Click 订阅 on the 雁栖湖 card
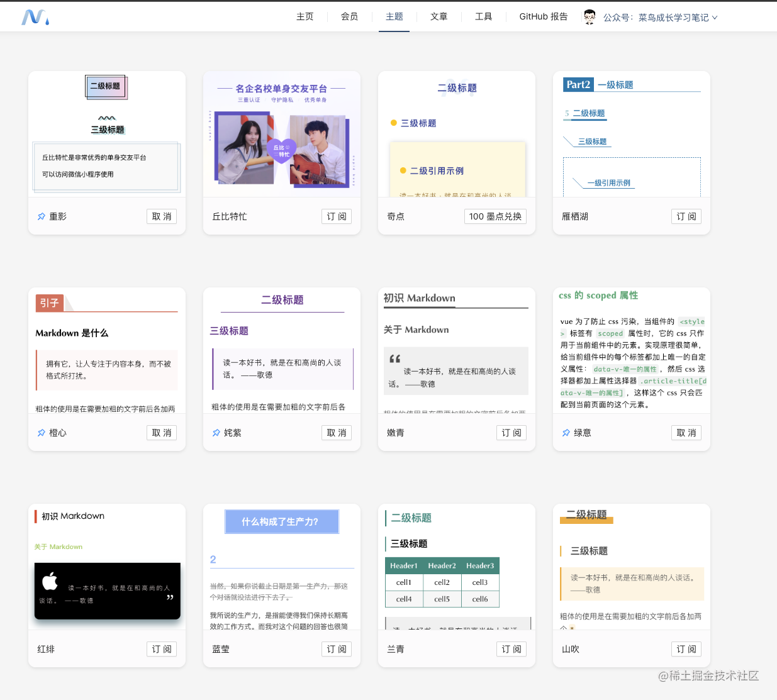Image resolution: width=777 pixels, height=700 pixels. (x=686, y=216)
